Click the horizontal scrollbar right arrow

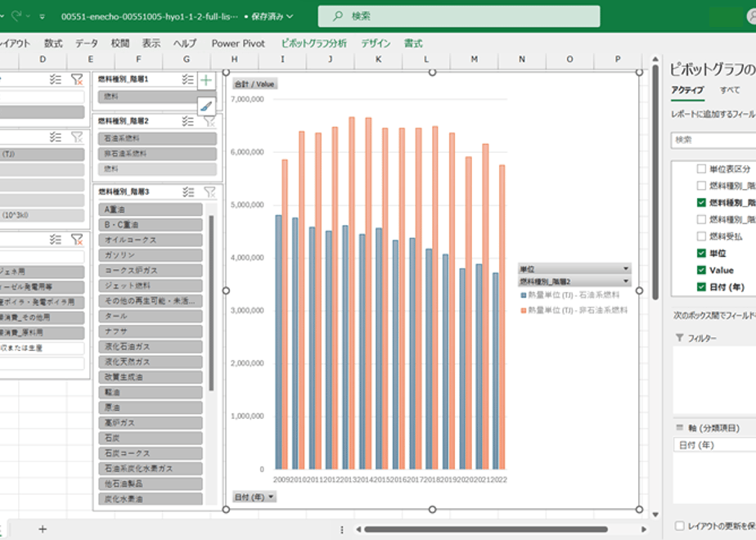644,529
